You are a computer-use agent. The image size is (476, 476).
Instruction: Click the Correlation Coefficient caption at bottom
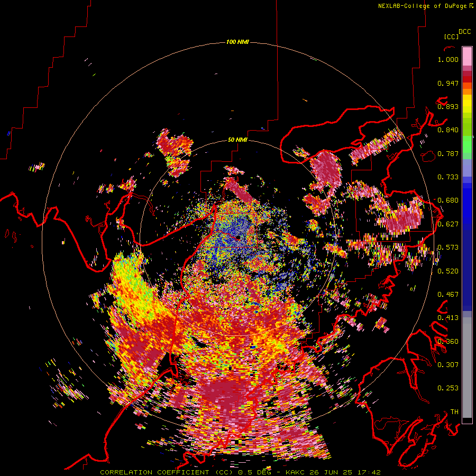coord(240,472)
